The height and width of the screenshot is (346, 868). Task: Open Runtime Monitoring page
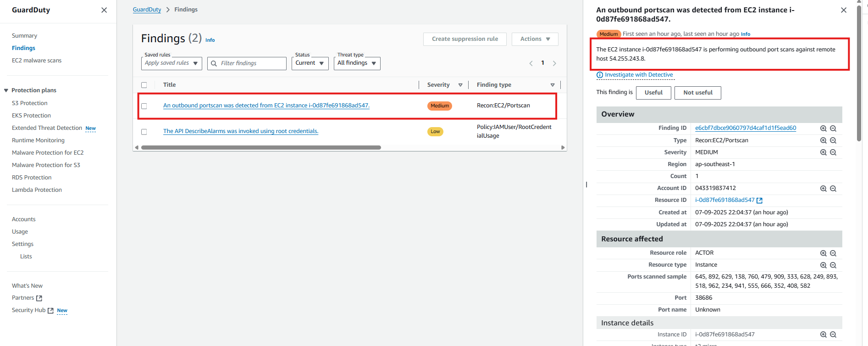point(38,140)
